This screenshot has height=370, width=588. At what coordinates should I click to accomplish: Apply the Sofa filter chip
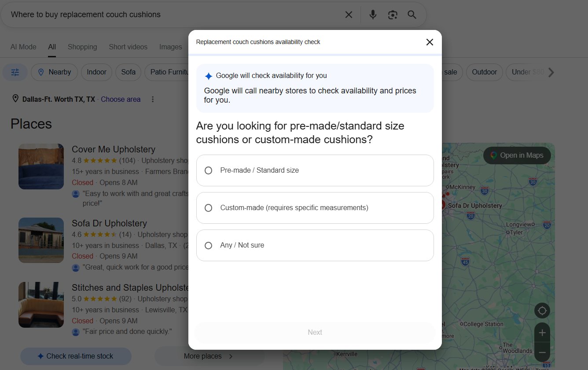click(x=128, y=72)
